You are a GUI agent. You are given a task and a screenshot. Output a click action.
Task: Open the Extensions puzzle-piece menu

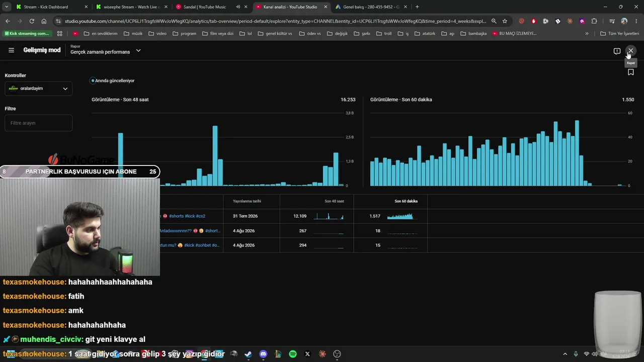click(594, 21)
